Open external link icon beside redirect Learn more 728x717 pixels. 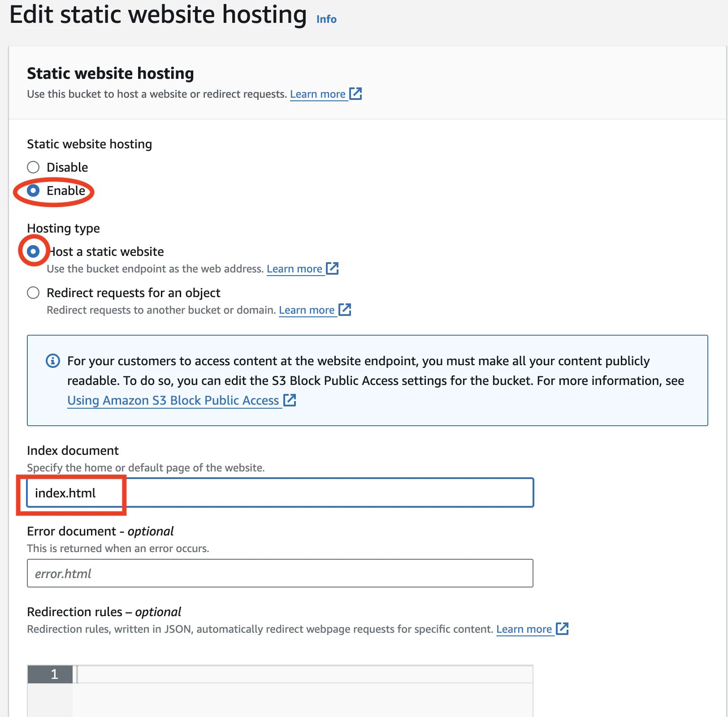[345, 310]
